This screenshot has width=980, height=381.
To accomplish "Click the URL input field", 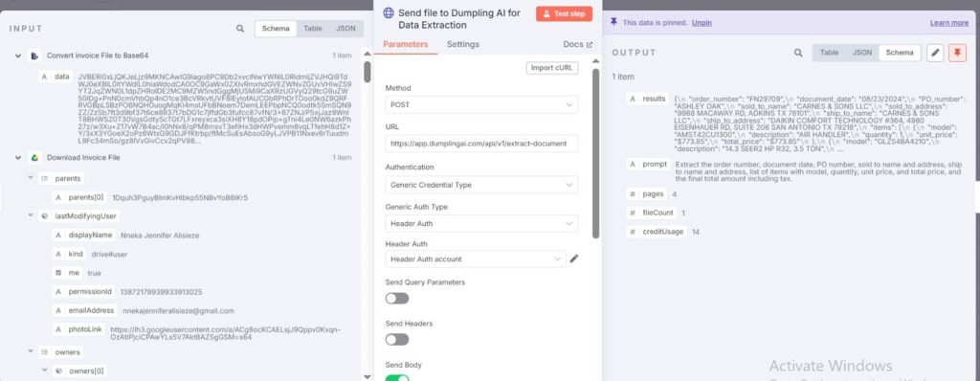I will [481, 144].
